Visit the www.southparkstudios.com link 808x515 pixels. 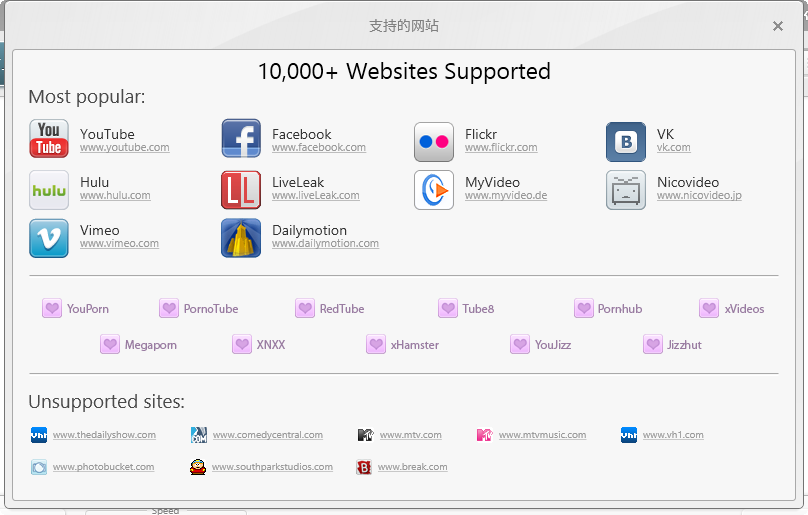pyautogui.click(x=273, y=467)
